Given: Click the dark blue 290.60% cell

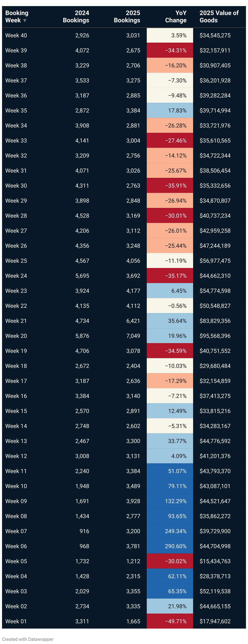Looking at the screenshot, I should (175, 546).
